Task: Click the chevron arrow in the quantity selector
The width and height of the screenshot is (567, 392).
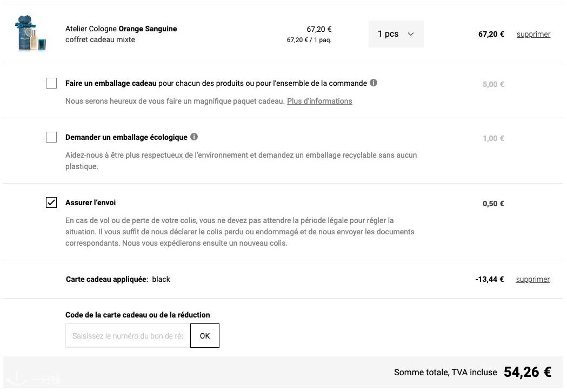Action: coord(411,34)
